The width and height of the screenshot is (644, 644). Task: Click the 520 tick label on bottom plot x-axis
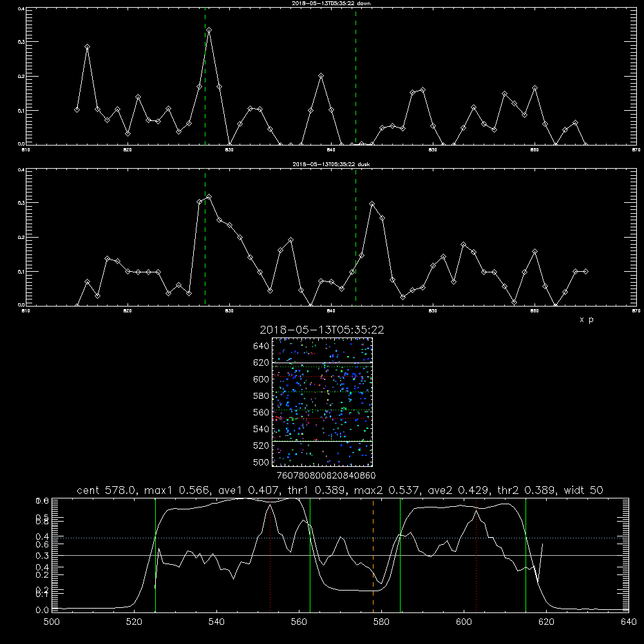[134, 622]
